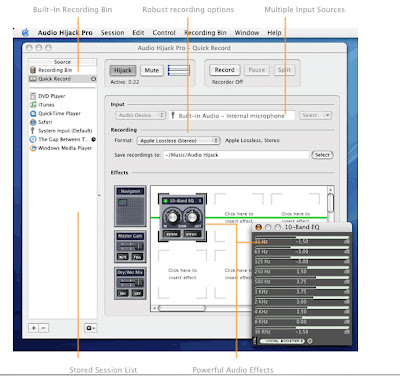
Task: Click the Navigator grid thumbnail
Action: pos(130,211)
